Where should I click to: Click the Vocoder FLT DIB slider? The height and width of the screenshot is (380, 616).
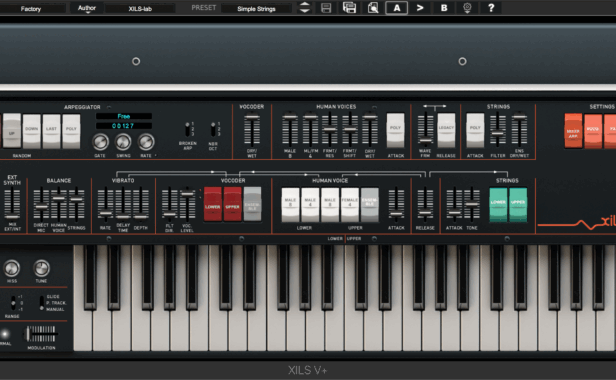[x=170, y=204]
